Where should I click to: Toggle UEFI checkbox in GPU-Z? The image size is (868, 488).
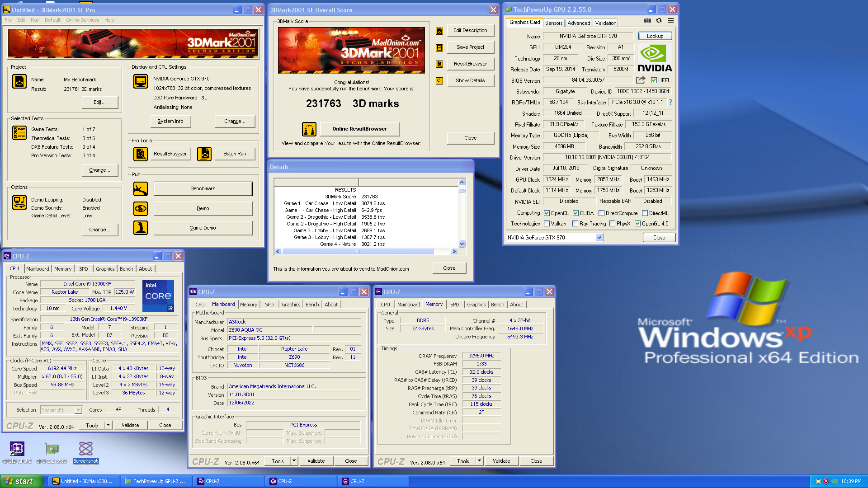coord(654,80)
